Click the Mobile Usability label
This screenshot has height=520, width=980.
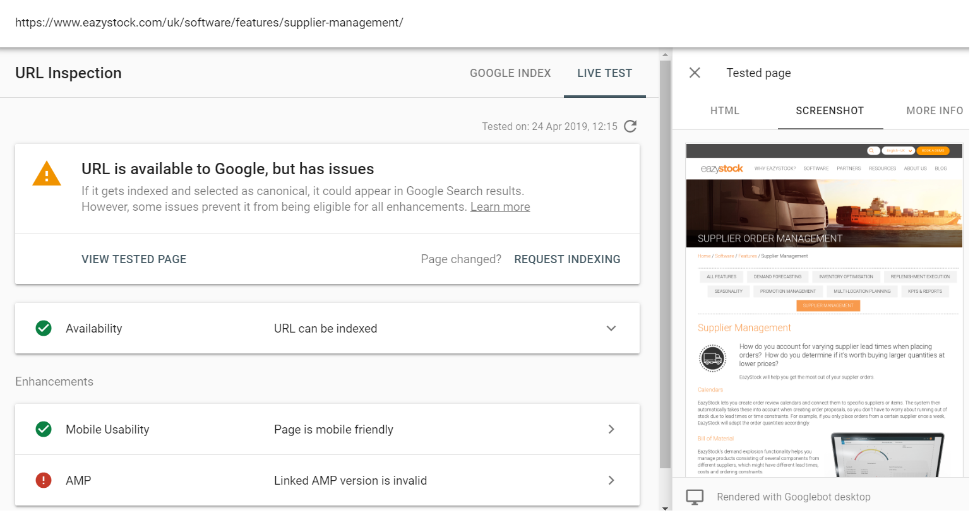(x=107, y=429)
